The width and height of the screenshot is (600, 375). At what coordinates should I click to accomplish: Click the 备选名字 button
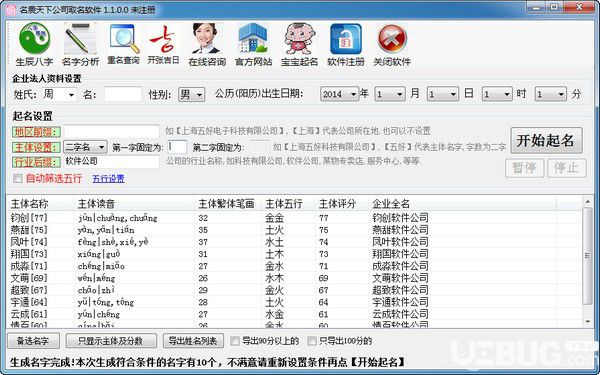pyautogui.click(x=33, y=341)
